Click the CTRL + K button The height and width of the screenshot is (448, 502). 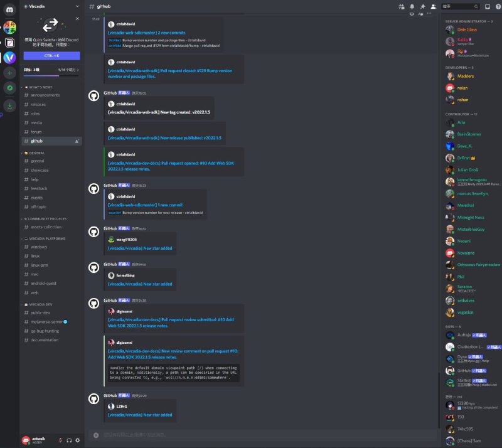(51, 56)
